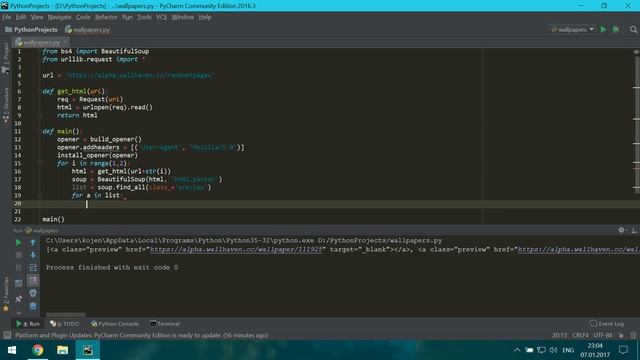
Task: Clear all console output with trash icon
Action: pos(33,306)
